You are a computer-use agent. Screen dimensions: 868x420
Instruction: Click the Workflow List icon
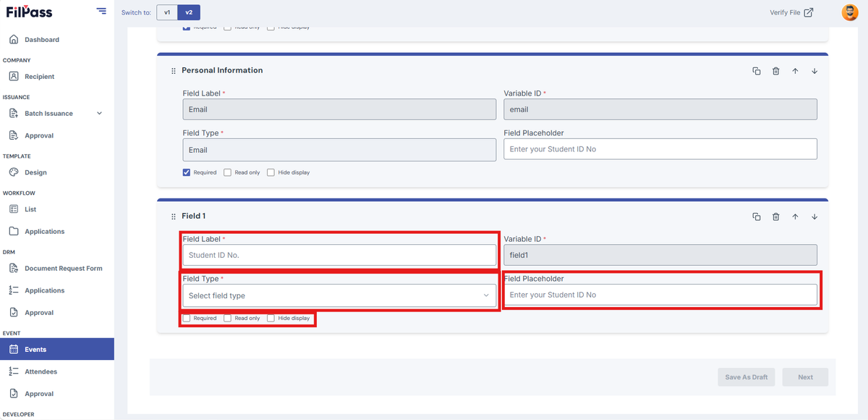pyautogui.click(x=14, y=209)
